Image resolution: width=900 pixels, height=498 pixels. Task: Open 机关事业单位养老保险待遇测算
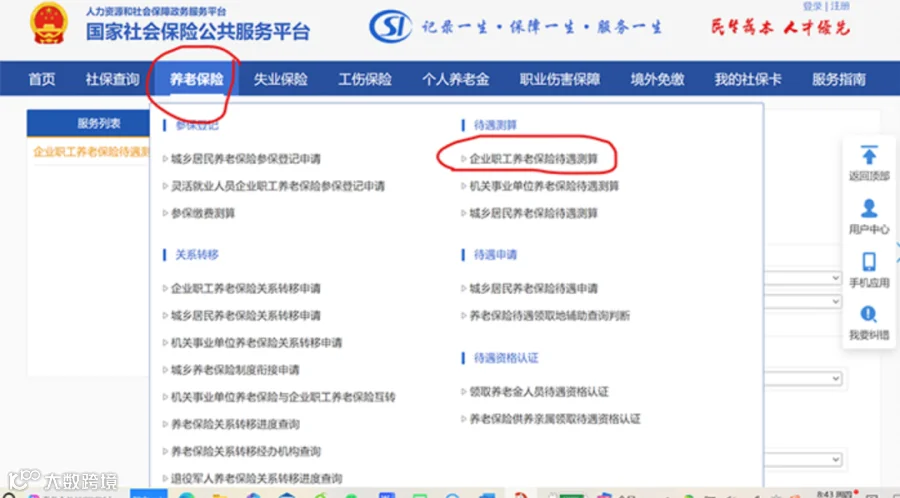(x=544, y=186)
